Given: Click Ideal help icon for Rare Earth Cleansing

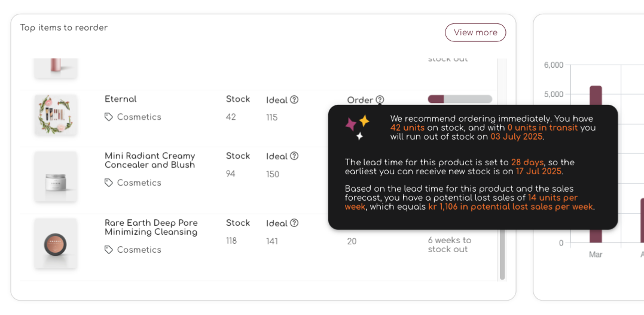Looking at the screenshot, I should [x=294, y=223].
